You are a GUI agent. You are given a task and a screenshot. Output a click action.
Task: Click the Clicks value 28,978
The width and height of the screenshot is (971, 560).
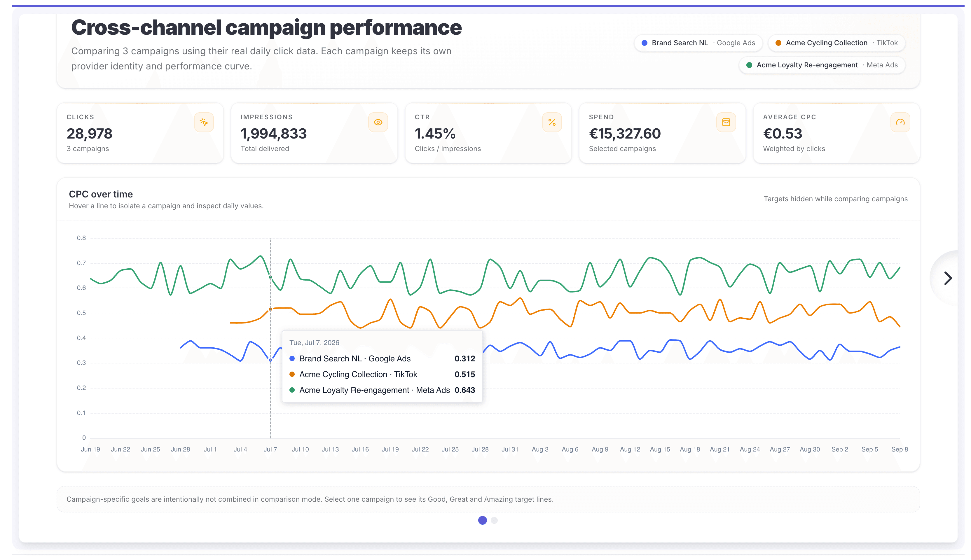click(x=89, y=134)
